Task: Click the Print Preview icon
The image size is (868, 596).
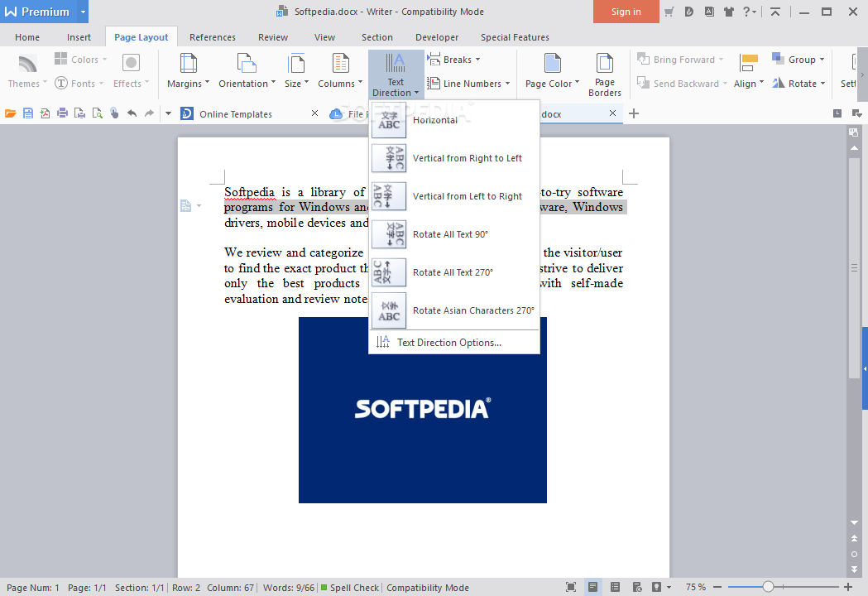Action: pyautogui.click(x=98, y=113)
